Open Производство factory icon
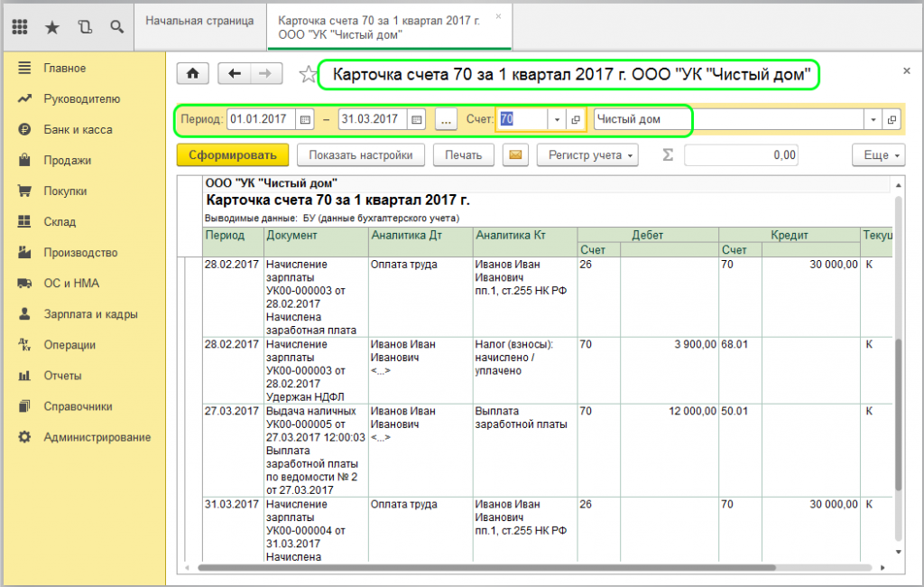Screen dimensions: 924x587 [24, 253]
